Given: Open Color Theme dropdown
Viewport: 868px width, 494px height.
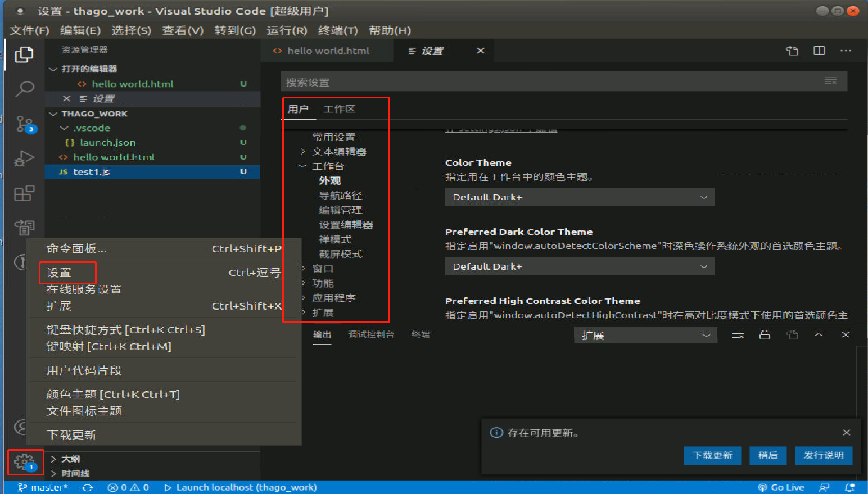Looking at the screenshot, I should tap(580, 197).
